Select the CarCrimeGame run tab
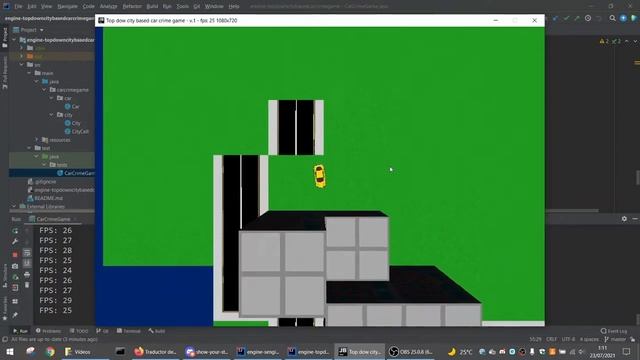Screen dimensions: 640x360 point(50,219)
